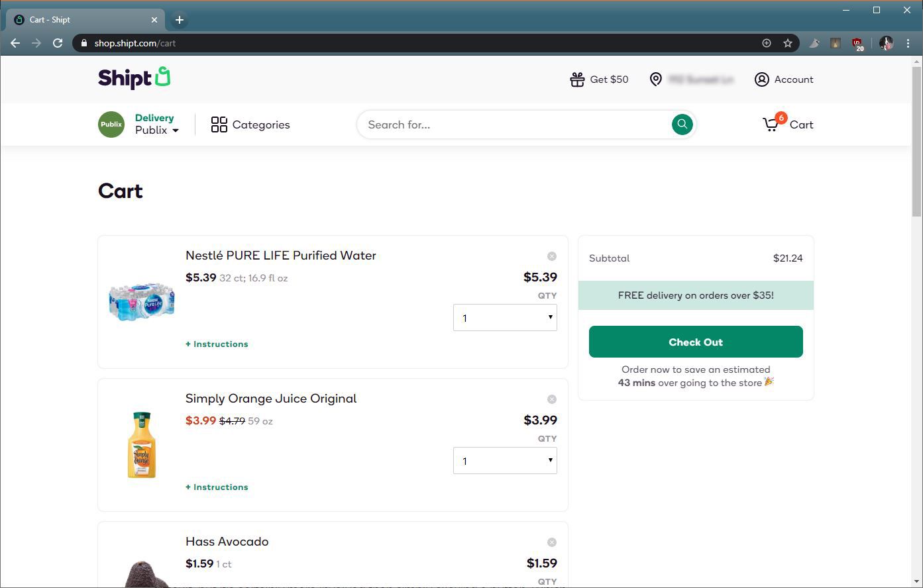This screenshot has width=923, height=588.
Task: Bookmark this page with the star
Action: coord(788,43)
